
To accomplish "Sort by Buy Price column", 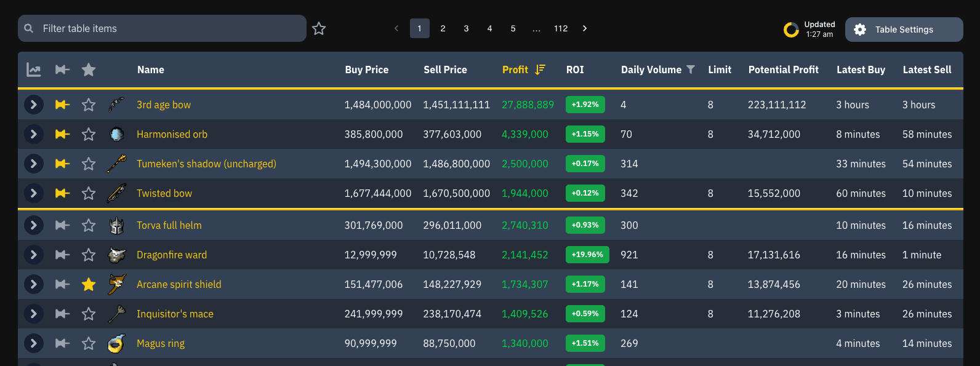I will pos(367,70).
